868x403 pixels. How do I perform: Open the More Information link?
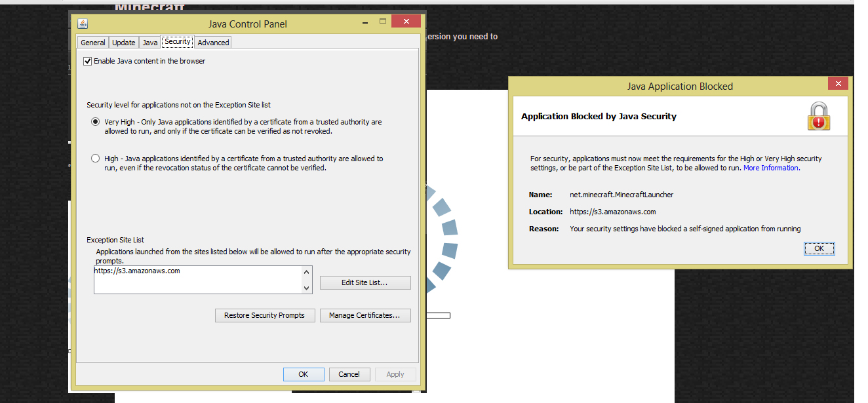click(x=771, y=168)
